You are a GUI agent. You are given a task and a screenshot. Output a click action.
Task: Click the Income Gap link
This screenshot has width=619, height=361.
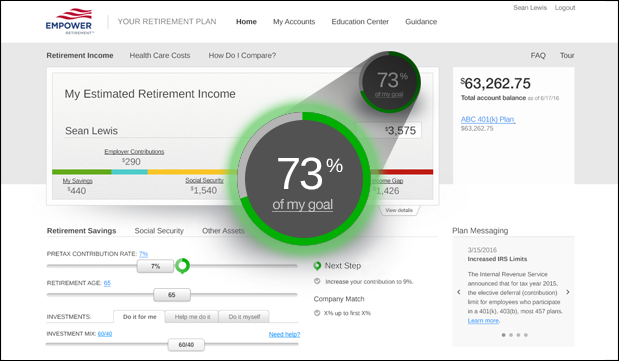coord(387,180)
